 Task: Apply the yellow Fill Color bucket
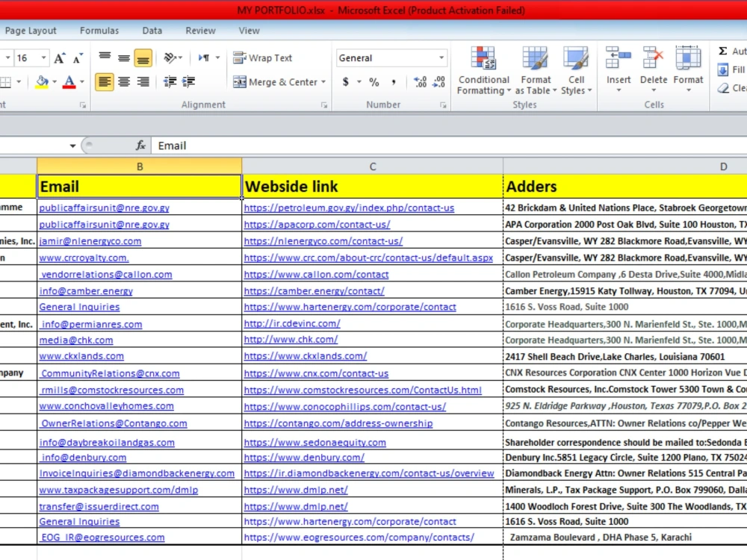click(x=42, y=82)
